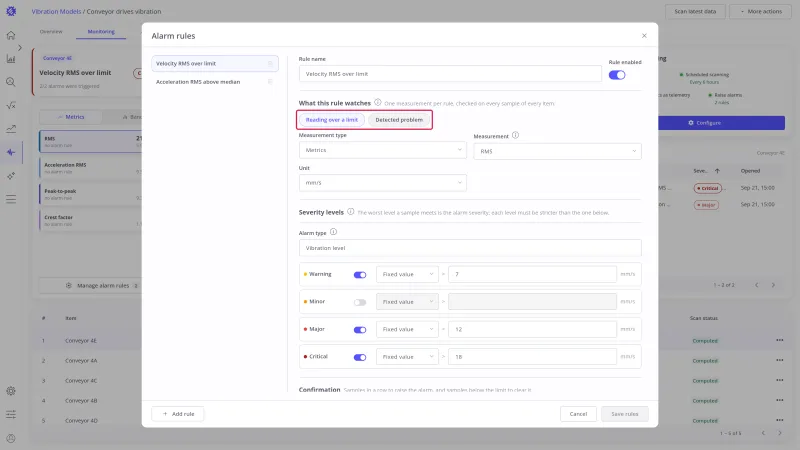The image size is (800, 450).
Task: Click into the Rule name input field
Action: (x=450, y=74)
